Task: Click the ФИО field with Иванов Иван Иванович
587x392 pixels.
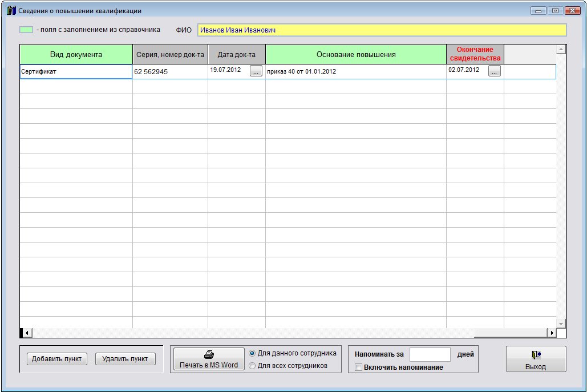Action: (x=382, y=30)
